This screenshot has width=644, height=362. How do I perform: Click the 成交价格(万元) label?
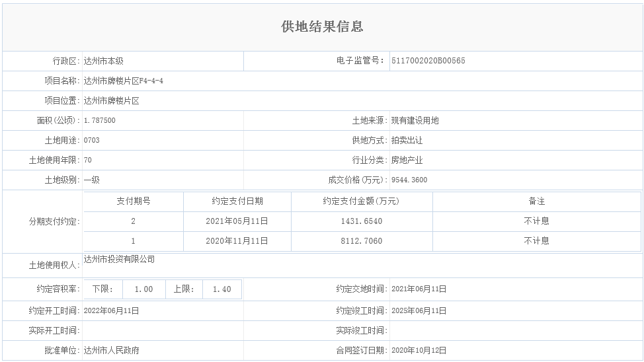click(358, 180)
